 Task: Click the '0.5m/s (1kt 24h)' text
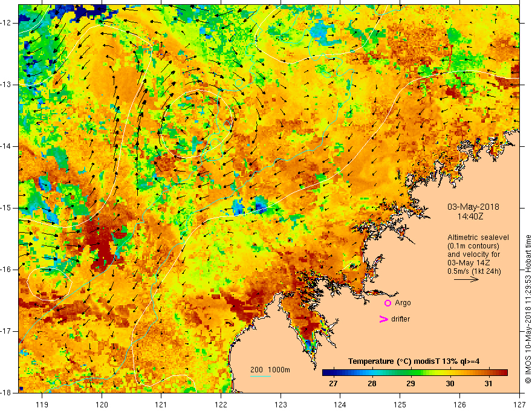tap(474, 271)
